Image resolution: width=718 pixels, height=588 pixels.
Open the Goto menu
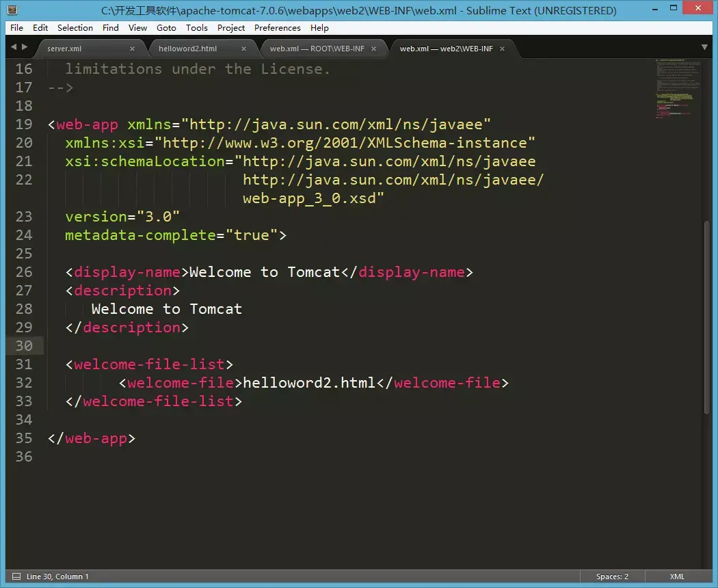166,28
